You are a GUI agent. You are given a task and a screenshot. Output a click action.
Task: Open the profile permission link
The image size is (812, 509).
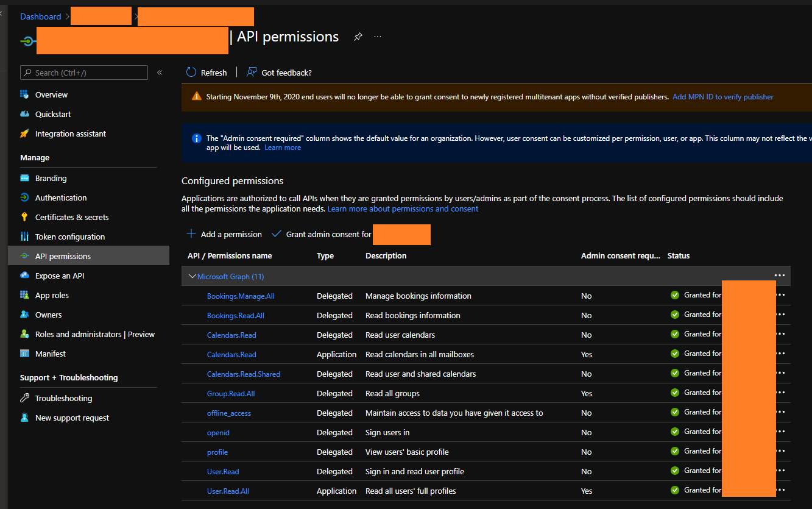[217, 452]
